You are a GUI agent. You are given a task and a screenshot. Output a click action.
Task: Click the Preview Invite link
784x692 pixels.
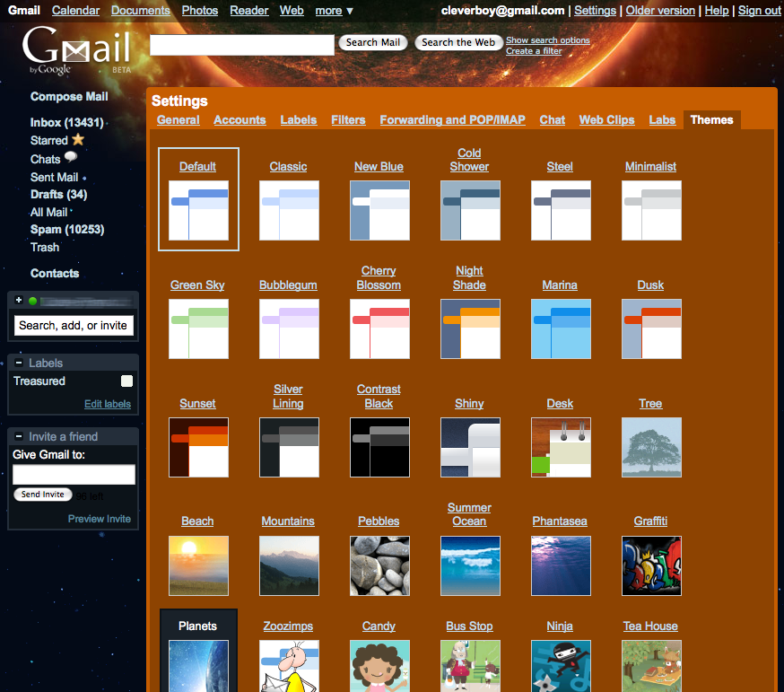[x=99, y=519]
